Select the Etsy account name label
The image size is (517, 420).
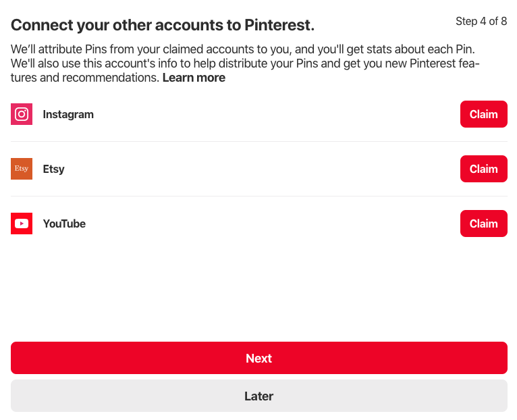pos(54,169)
